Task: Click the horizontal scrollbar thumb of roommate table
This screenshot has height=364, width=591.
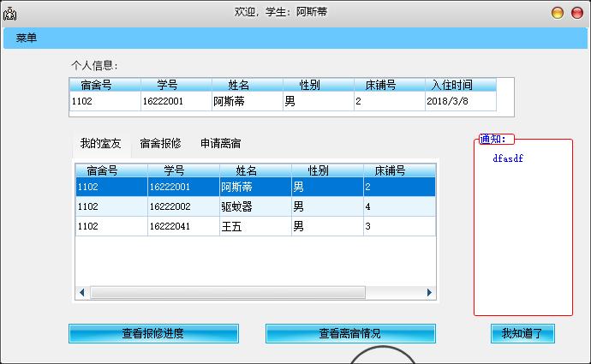Action: pos(228,292)
